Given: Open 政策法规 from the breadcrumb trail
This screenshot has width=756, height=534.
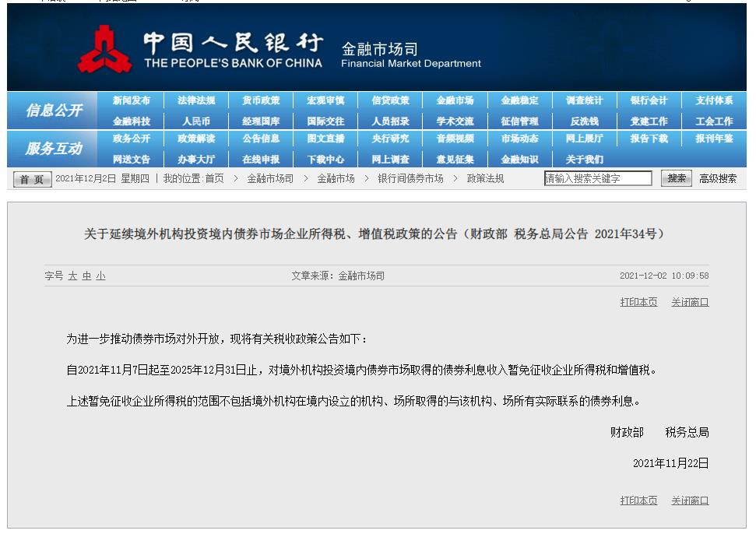Looking at the screenshot, I should click(486, 179).
